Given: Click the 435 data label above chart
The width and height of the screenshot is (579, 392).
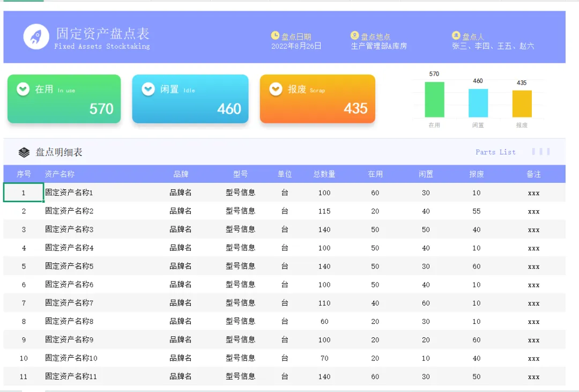Looking at the screenshot, I should (522, 83).
